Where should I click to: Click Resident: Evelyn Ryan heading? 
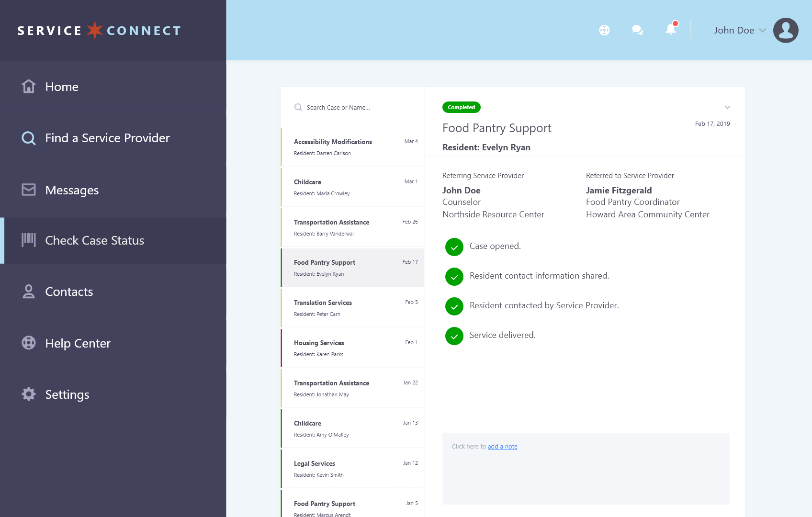(x=486, y=147)
